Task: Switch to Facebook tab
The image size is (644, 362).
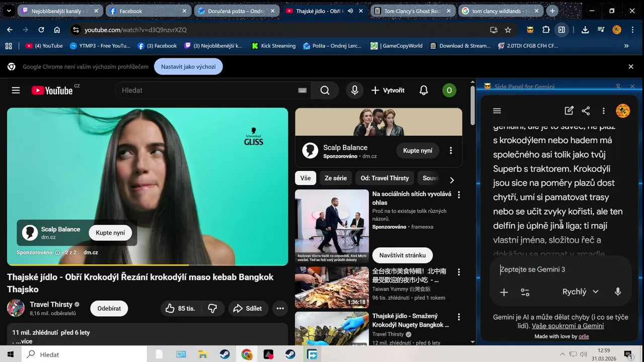Action: pyautogui.click(x=148, y=11)
